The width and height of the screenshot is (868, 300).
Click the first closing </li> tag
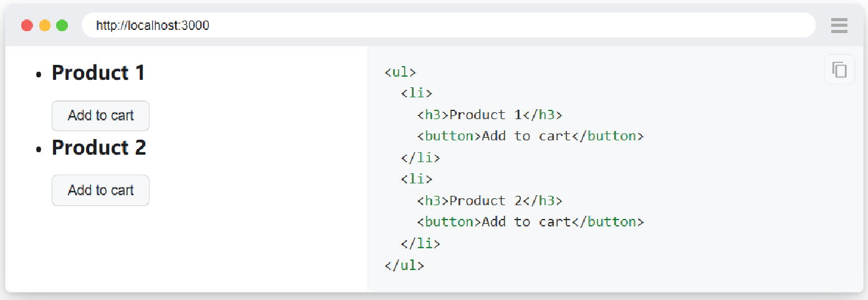click(421, 158)
